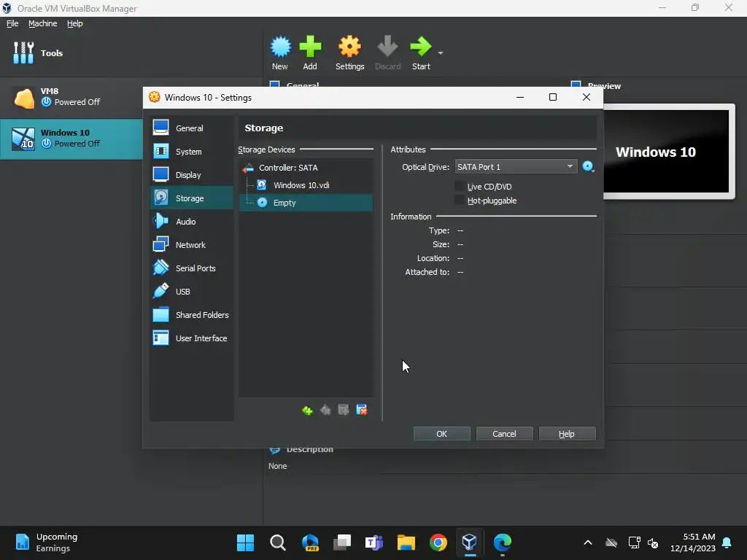Click the Remove Controller icon below storage tree
747x560 pixels.
coord(325,410)
